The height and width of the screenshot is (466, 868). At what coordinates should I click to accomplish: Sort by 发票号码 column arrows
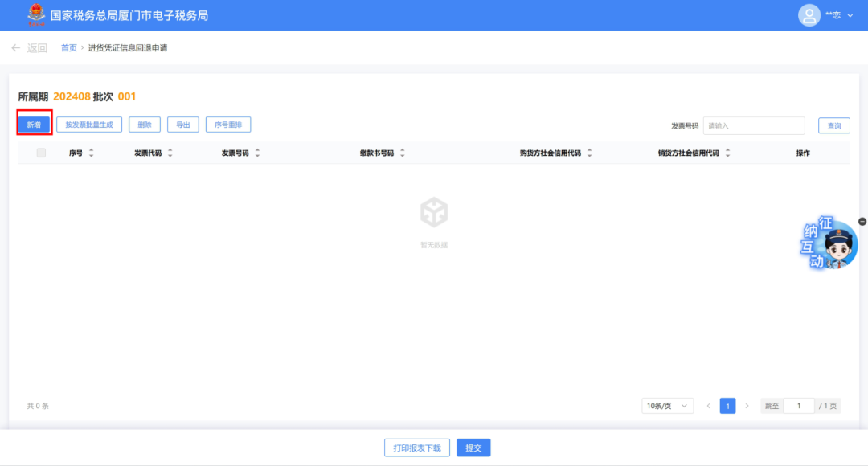tap(257, 153)
